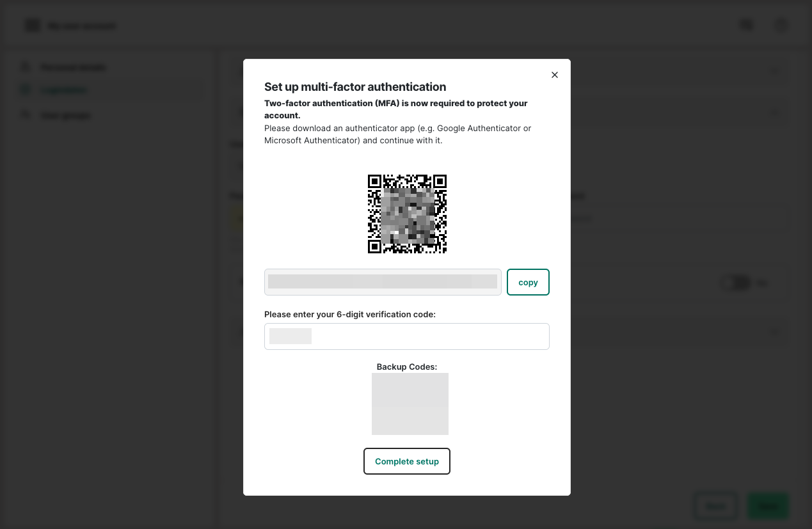The height and width of the screenshot is (529, 812).
Task: Expand the second panel's chevron
Action: tap(774, 113)
